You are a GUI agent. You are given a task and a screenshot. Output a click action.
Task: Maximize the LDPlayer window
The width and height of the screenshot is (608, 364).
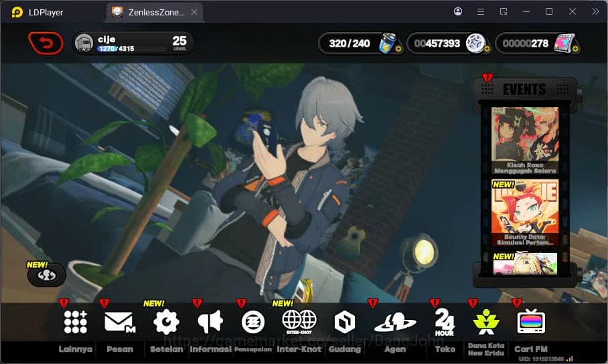(549, 11)
